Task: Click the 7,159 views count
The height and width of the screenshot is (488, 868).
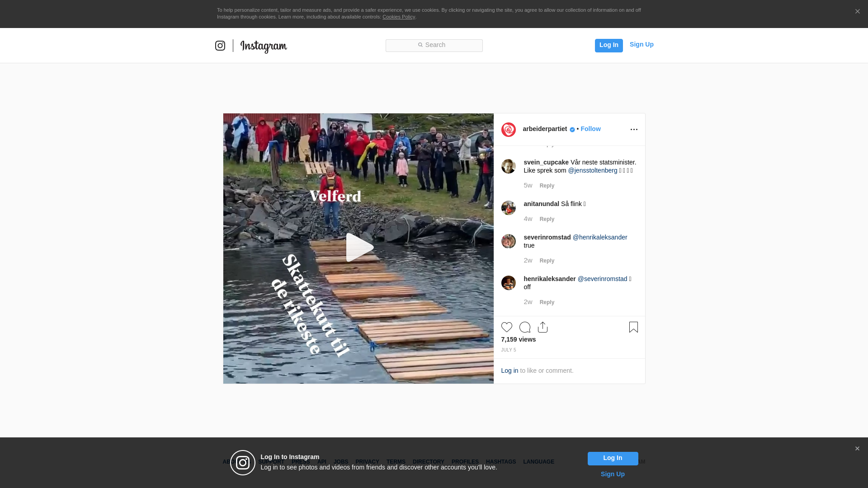Action: pos(518,339)
